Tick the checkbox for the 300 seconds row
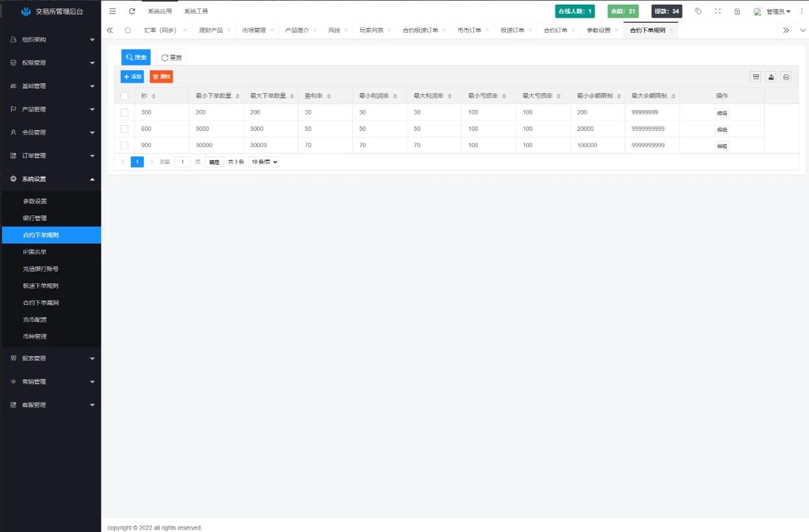 124,113
